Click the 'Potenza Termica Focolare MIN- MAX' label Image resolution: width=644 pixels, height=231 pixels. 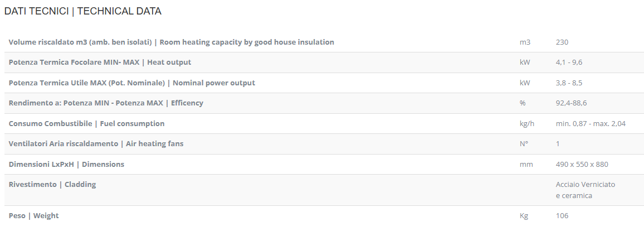tap(100, 62)
